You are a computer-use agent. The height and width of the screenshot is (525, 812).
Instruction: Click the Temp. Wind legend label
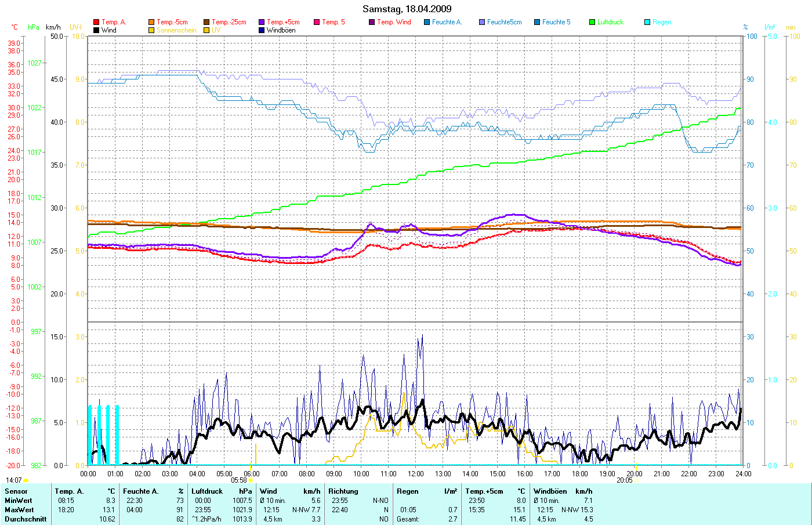pyautogui.click(x=394, y=22)
